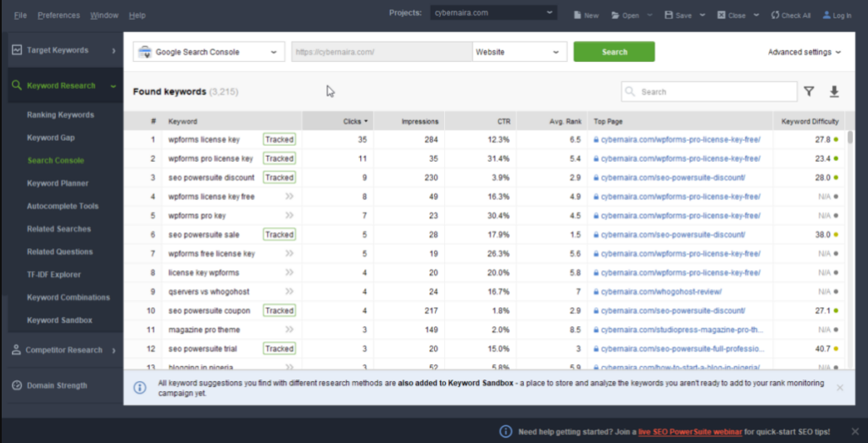Open the Google Search Console source dropdown
The height and width of the screenshot is (443, 868).
pos(208,52)
